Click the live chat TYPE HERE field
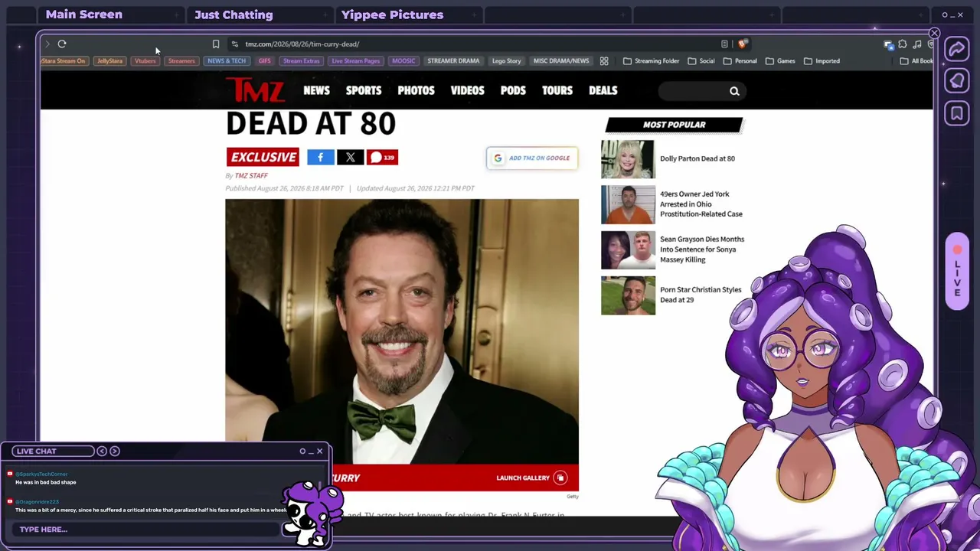 (145, 530)
